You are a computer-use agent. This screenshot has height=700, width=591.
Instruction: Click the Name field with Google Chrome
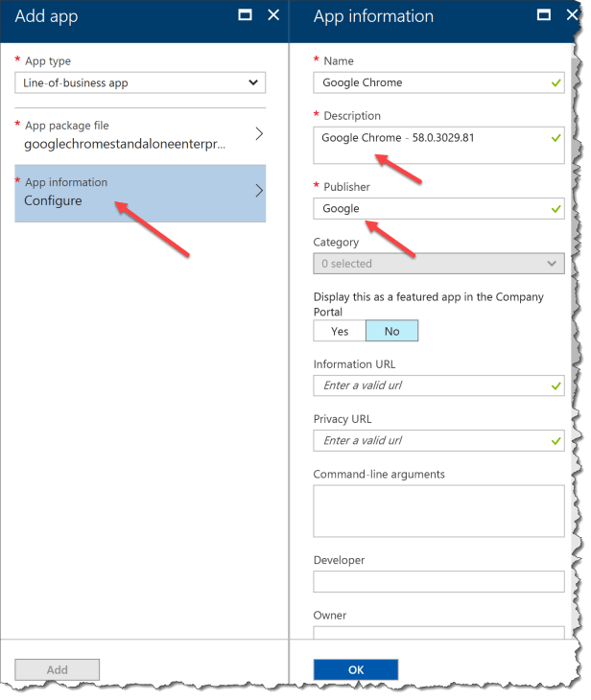438,82
